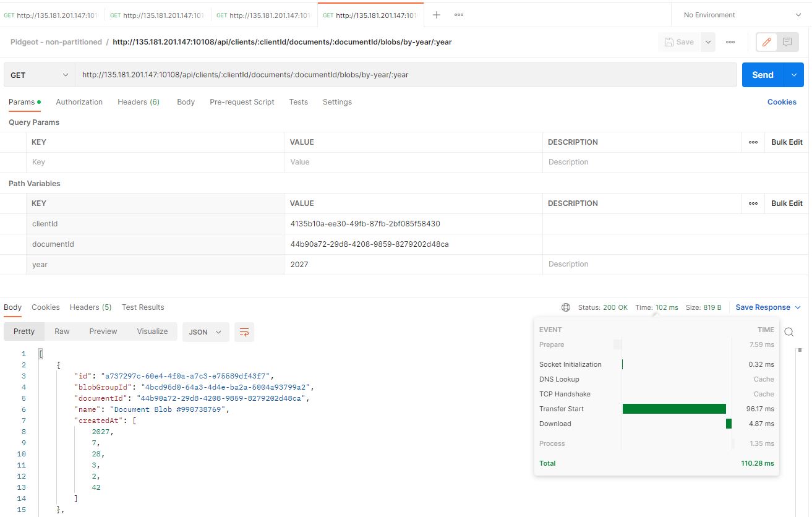Click the request URL input field

[406, 75]
